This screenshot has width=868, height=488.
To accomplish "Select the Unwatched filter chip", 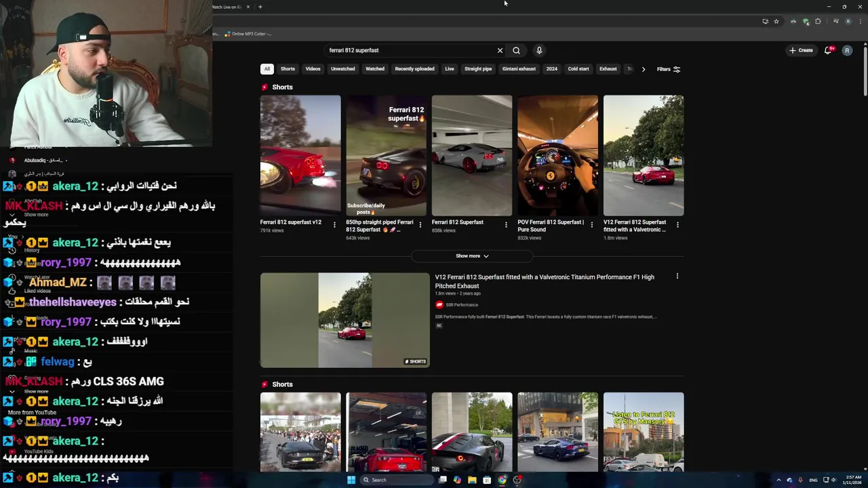I will [x=342, y=69].
